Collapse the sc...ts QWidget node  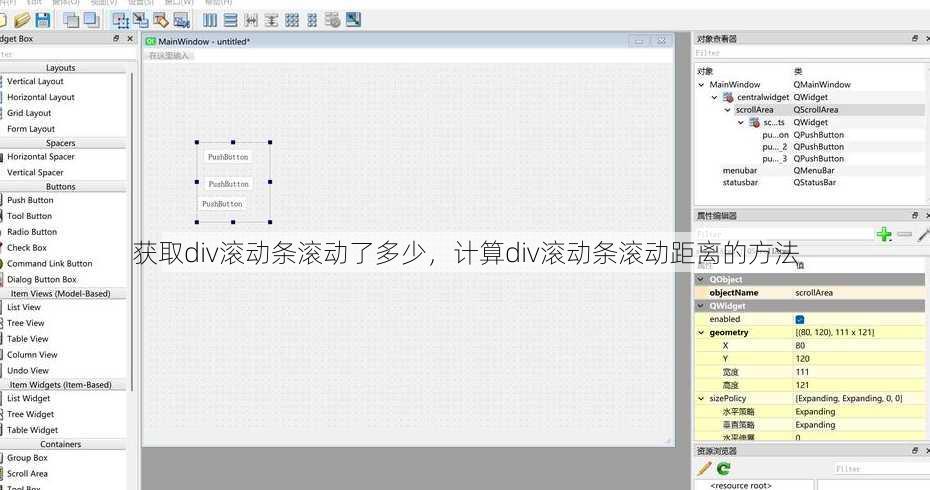[741, 123]
